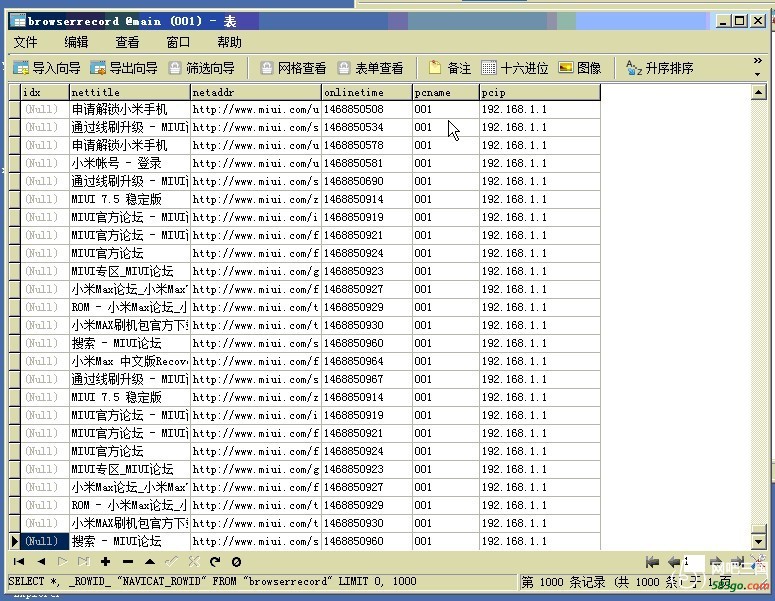Cancel changes with the X button

coord(194,561)
